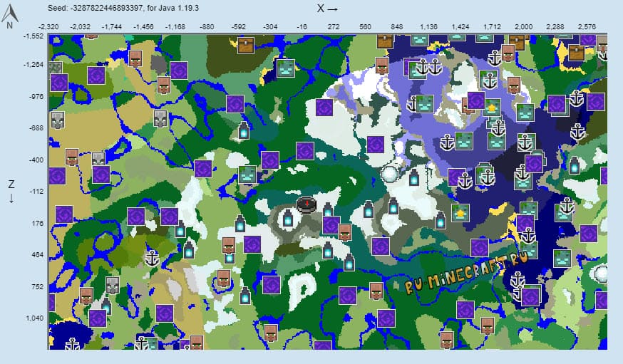623x364 pixels.
Task: Click the starred ruin icon touching a portal
Action: [492, 108]
